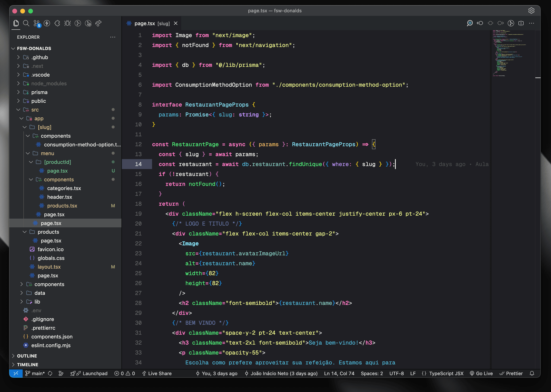The width and height of the screenshot is (551, 392).
Task: Click Go Live in status bar
Action: 481,373
